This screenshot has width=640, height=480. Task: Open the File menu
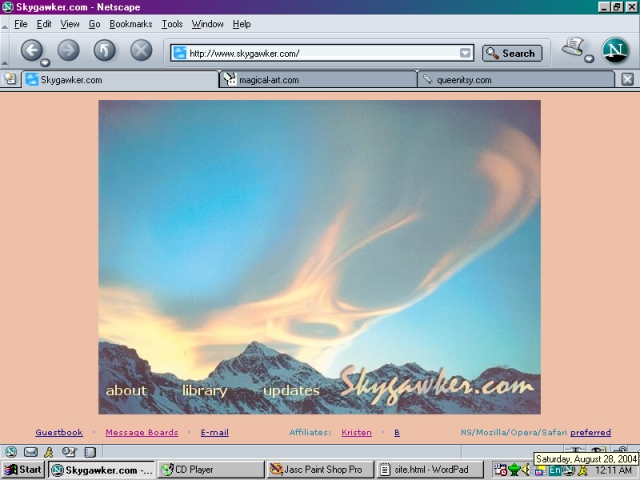tap(20, 24)
